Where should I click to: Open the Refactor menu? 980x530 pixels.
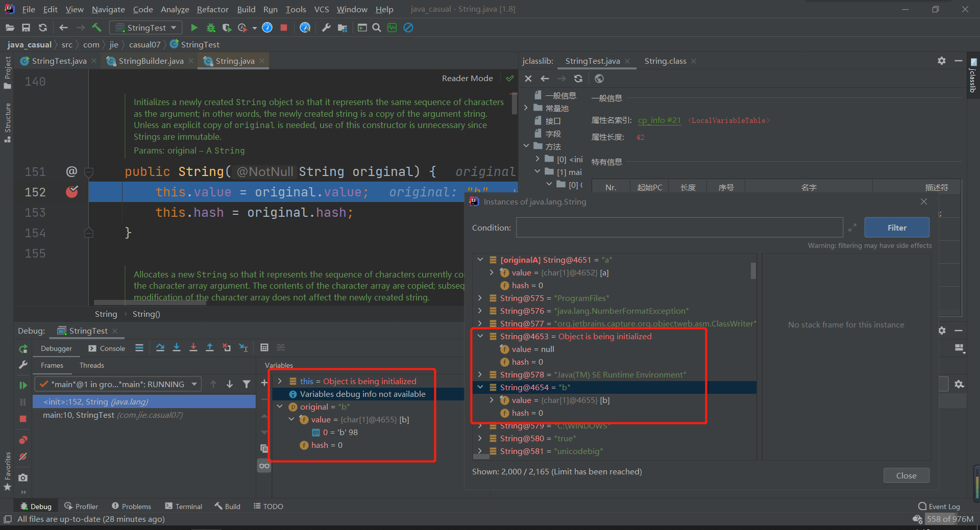click(x=213, y=9)
